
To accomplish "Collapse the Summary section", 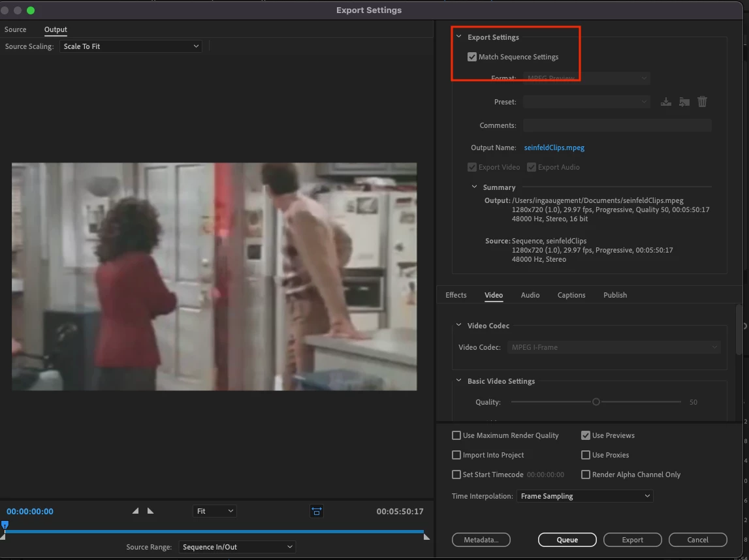I will 474,187.
